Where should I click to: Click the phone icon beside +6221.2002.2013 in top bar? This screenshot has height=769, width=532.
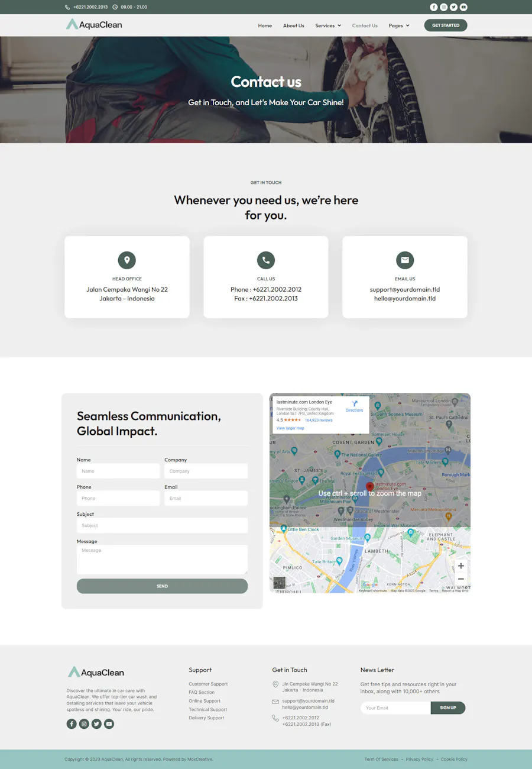(x=67, y=7)
